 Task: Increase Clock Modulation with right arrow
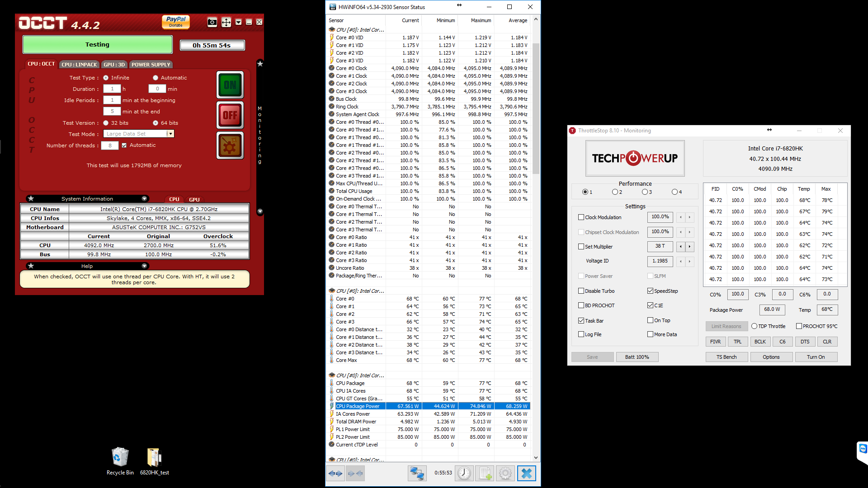pos(689,217)
